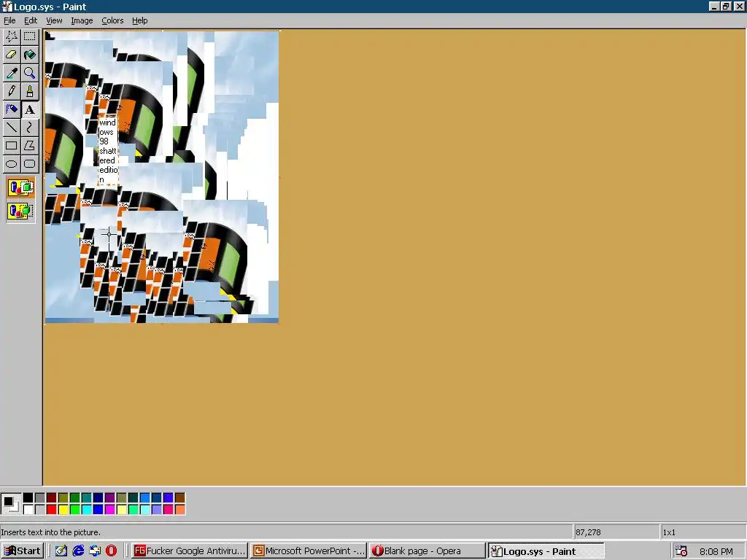Choose the Magnifier tool

[29, 73]
